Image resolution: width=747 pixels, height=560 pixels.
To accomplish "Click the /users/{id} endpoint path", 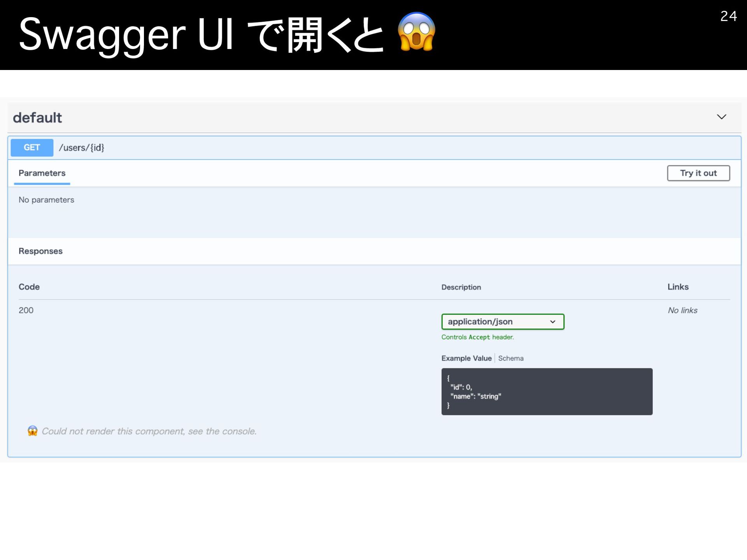I will pos(81,148).
